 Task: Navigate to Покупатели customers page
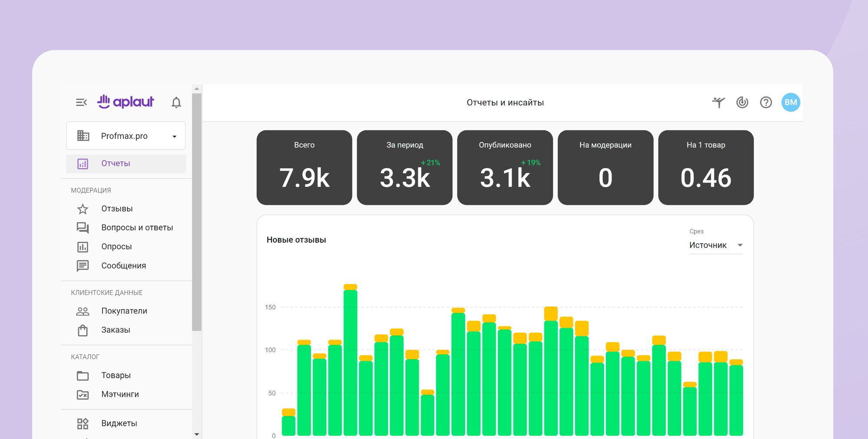(124, 311)
